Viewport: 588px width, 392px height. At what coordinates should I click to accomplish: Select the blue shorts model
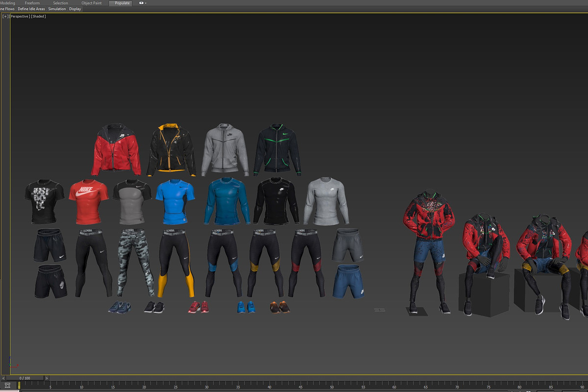click(348, 281)
